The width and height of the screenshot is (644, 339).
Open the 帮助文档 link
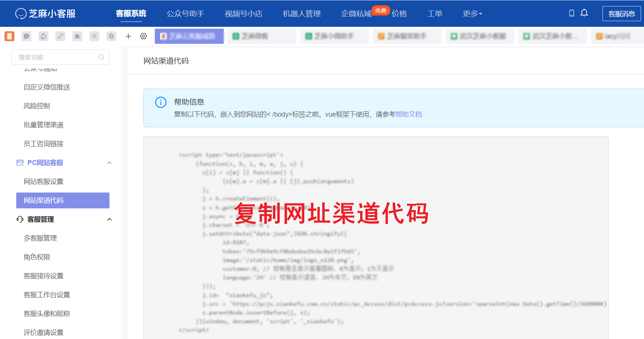click(408, 114)
